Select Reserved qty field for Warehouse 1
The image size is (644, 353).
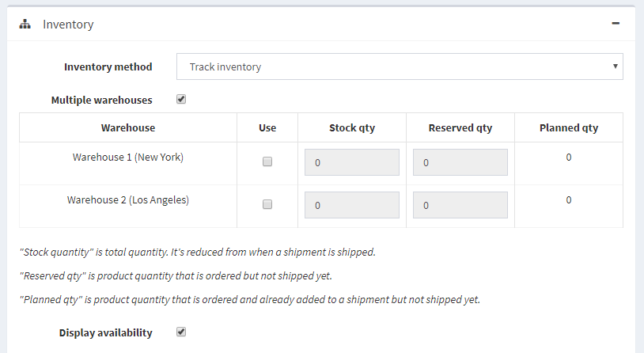tap(460, 162)
